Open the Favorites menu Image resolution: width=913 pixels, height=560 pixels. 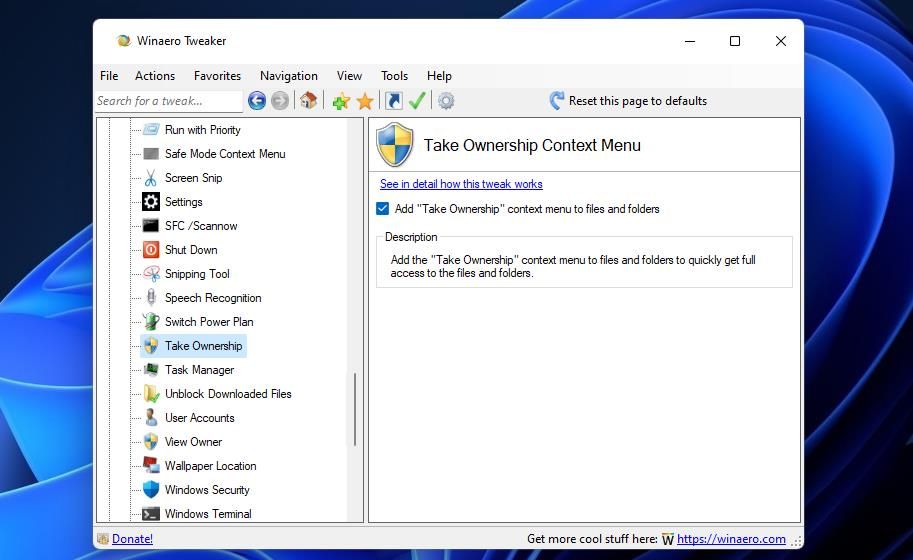(217, 76)
